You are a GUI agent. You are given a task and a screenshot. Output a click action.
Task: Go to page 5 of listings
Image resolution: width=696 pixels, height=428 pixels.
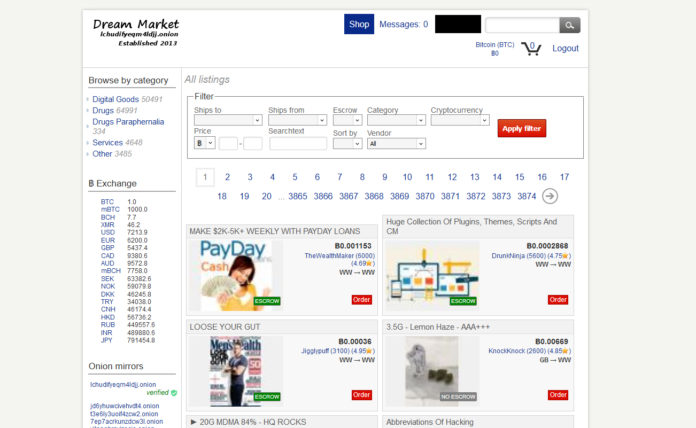(x=295, y=177)
